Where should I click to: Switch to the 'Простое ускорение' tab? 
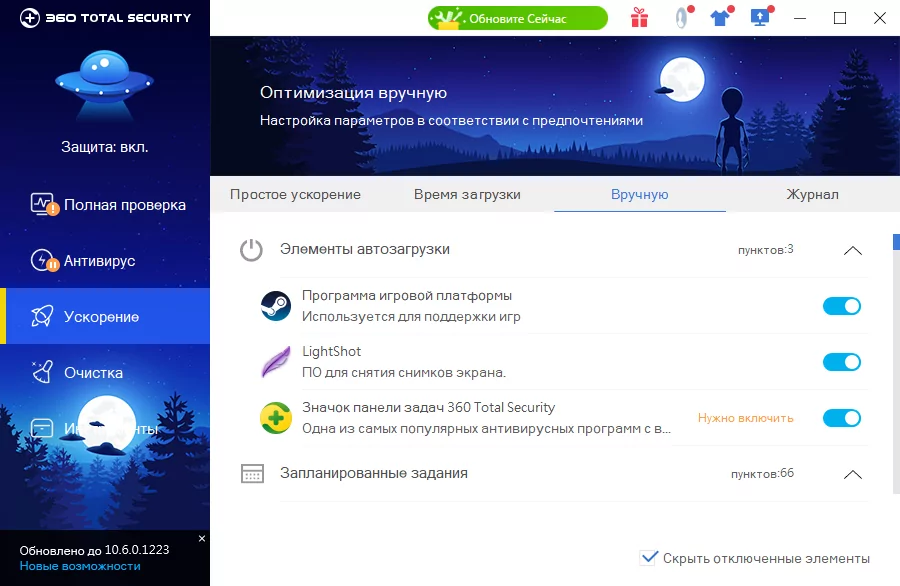click(x=296, y=195)
